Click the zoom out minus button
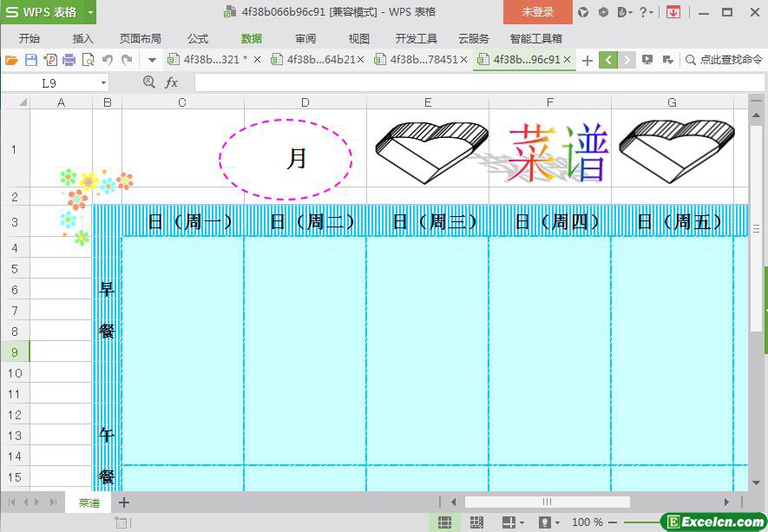 pos(613,522)
